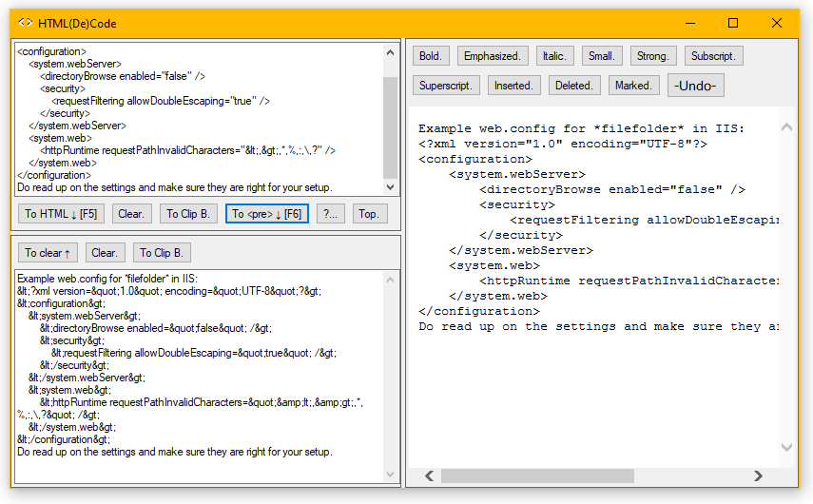Apply Italic. formatting tag

[554, 56]
